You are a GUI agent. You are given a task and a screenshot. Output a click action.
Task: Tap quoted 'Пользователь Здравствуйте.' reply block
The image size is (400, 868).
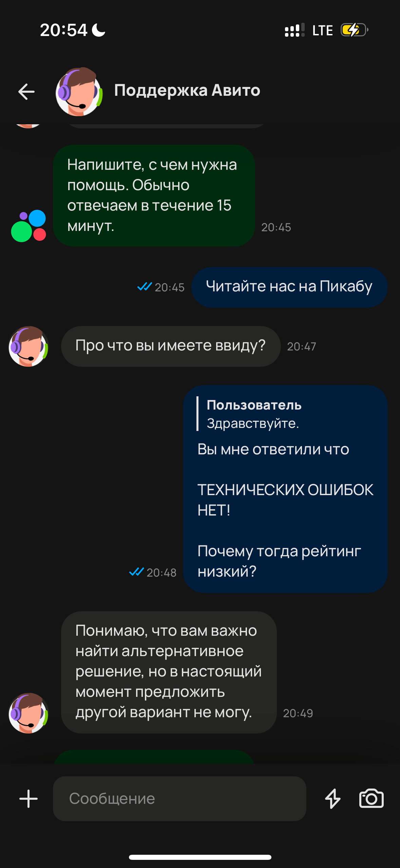tap(249, 414)
